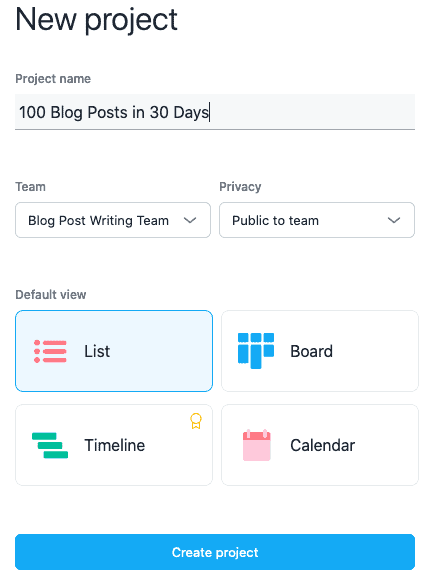The height and width of the screenshot is (580, 448).
Task: Click the Create project button
Action: (215, 552)
